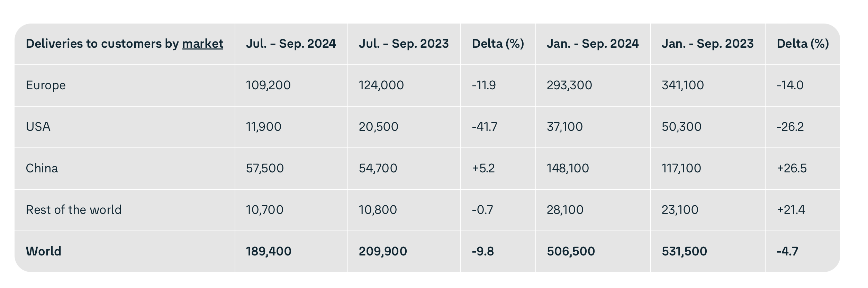Click the "Rest of the world" row label
868x288 pixels.
74,210
